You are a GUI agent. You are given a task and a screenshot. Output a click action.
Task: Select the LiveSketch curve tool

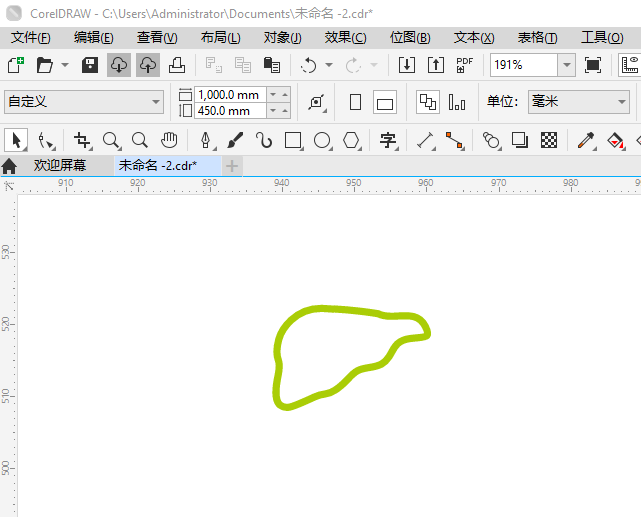pos(264,140)
